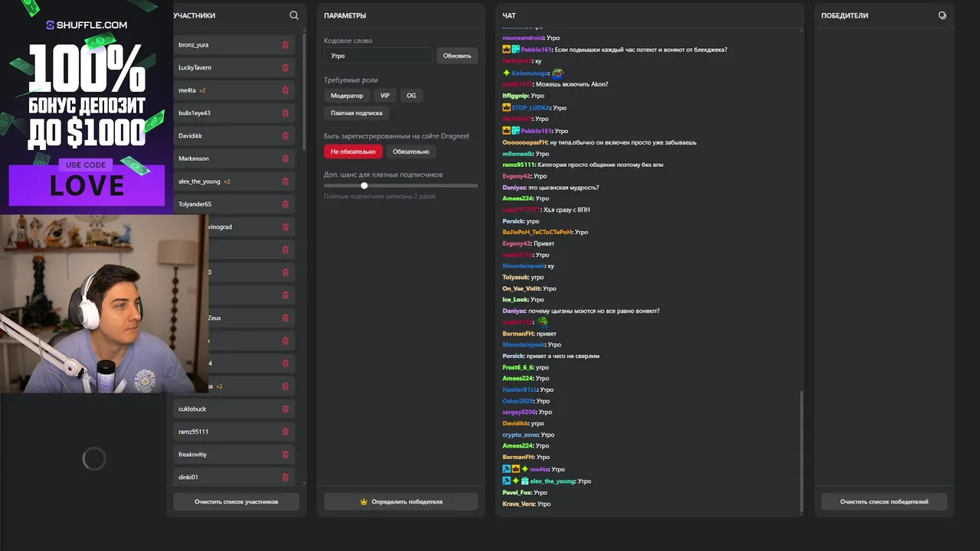Select the Обязательно registration option
980x551 pixels.
411,152
